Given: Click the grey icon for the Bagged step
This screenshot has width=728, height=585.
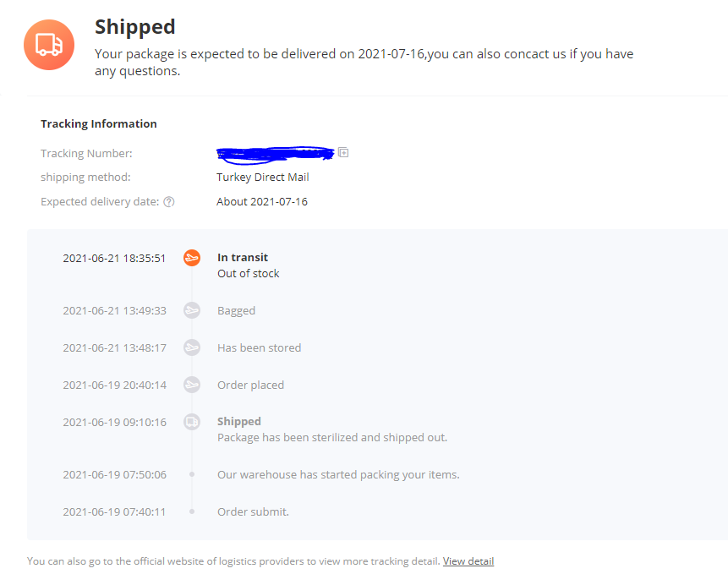Looking at the screenshot, I should pyautogui.click(x=192, y=310).
